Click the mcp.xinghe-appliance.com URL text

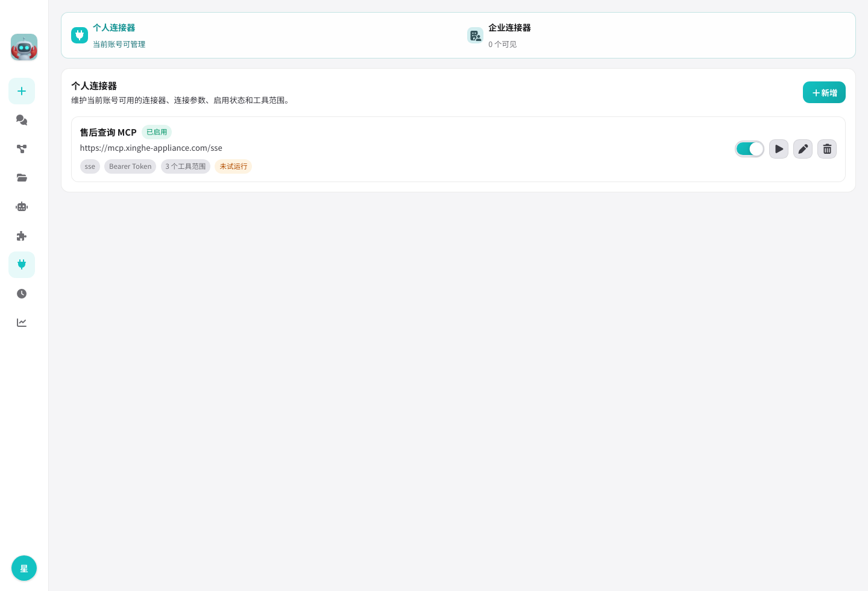coord(151,148)
